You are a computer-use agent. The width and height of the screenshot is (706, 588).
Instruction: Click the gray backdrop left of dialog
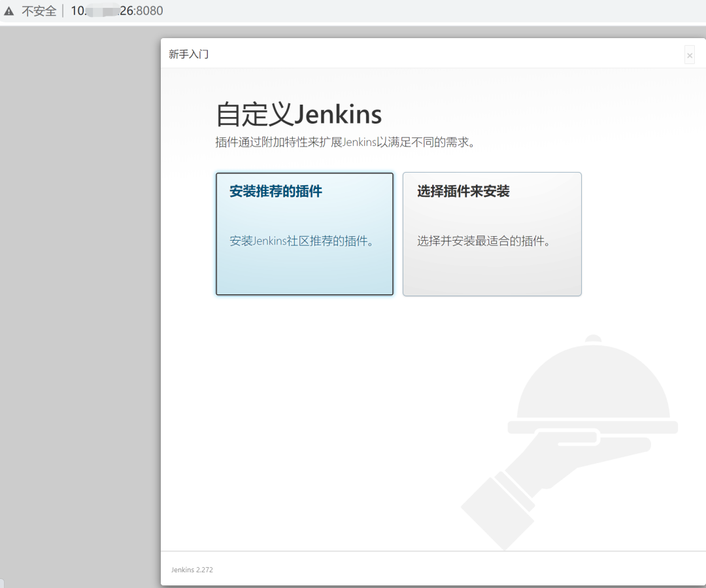pyautogui.click(x=78, y=294)
